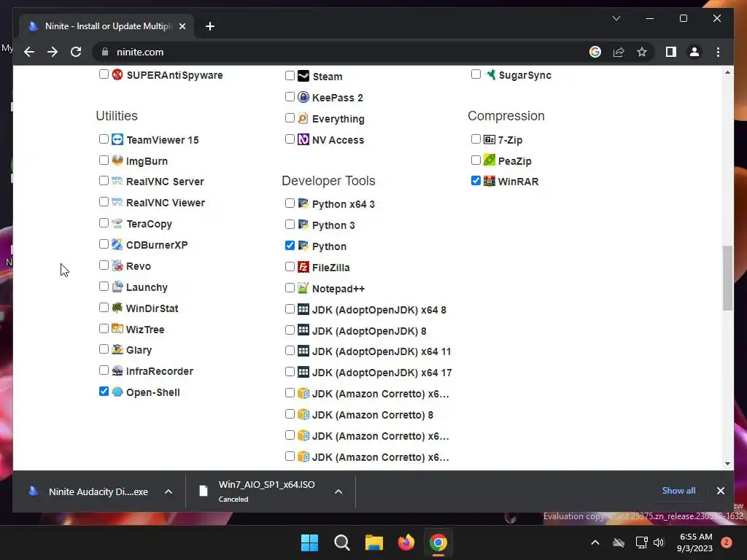Click the PeaZip green icon

pos(489,160)
